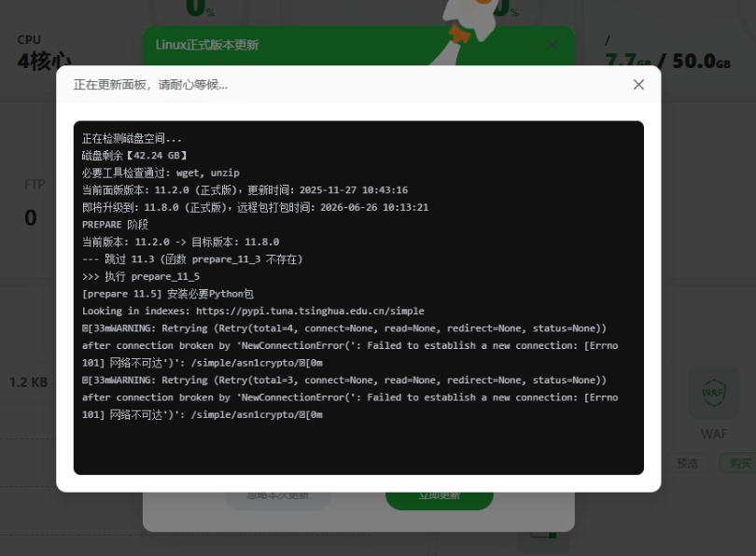Image resolution: width=756 pixels, height=556 pixels.
Task: Click the PREPARE 阶段 log line
Action: pyautogui.click(x=115, y=225)
